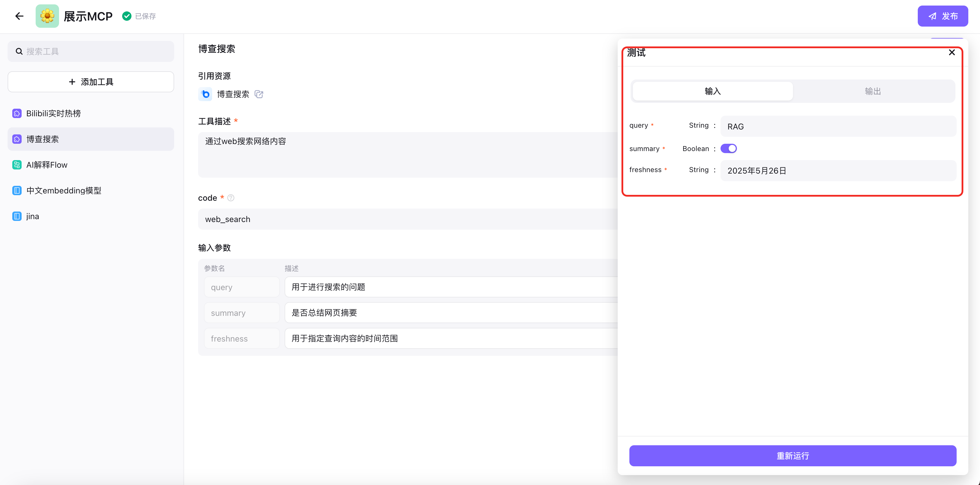
Task: Click the sunflower app icon
Action: click(x=47, y=16)
